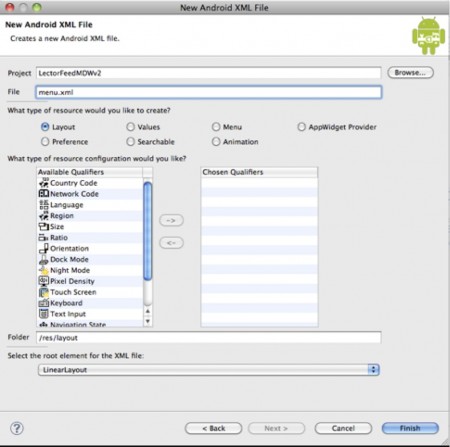This screenshot has height=447, width=450.
Task: Select the Country Code qualifier icon
Action: point(44,183)
